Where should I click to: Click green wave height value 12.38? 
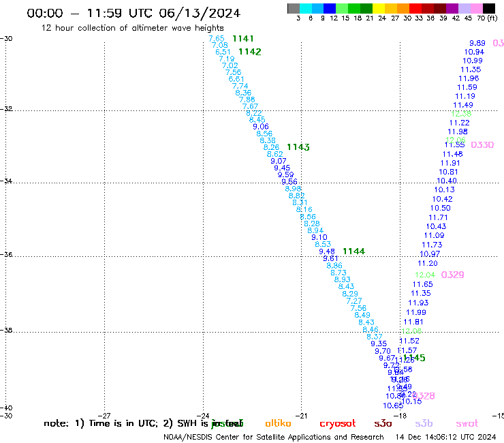(461, 114)
